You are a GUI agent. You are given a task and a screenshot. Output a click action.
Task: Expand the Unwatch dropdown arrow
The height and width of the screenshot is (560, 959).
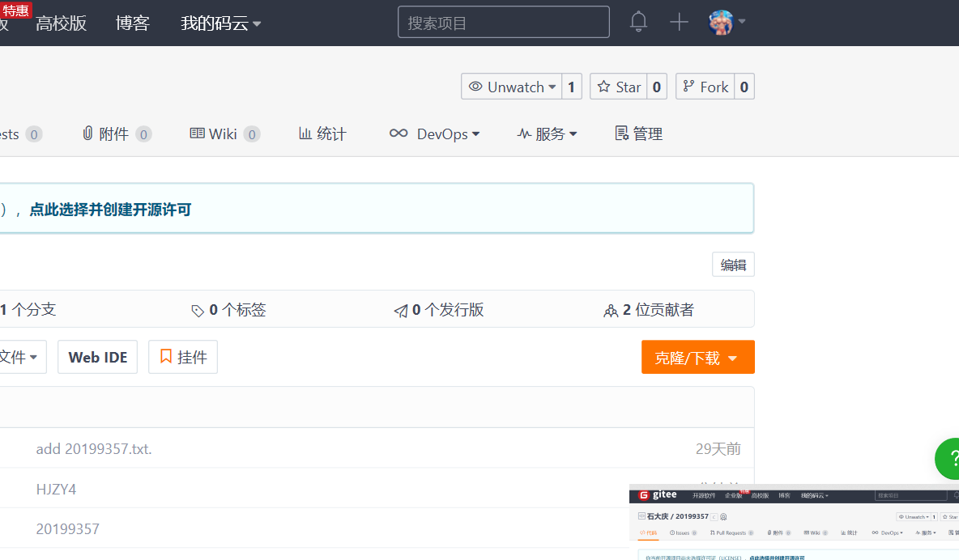(x=552, y=87)
